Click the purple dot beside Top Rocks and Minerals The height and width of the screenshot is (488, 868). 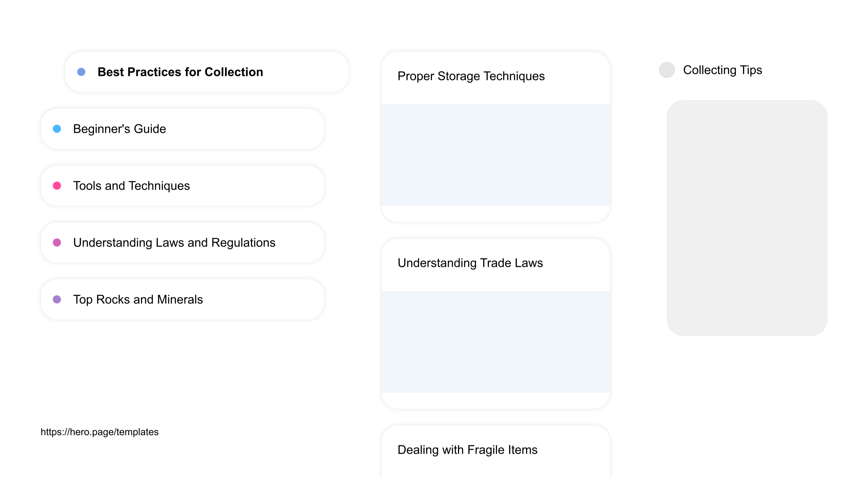tap(57, 299)
